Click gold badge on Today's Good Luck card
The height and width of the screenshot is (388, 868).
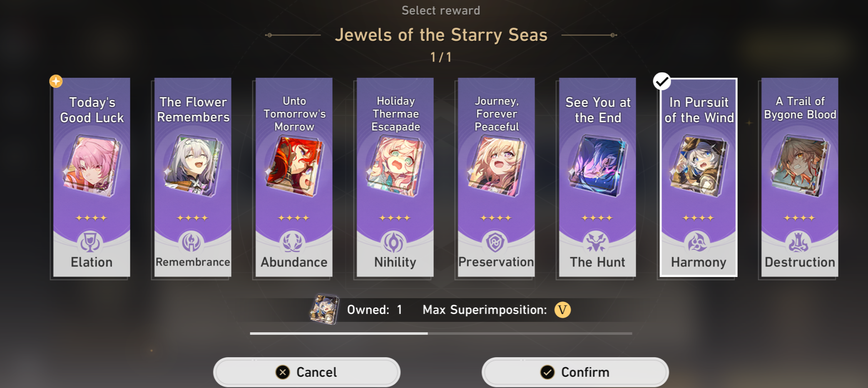pyautogui.click(x=56, y=81)
